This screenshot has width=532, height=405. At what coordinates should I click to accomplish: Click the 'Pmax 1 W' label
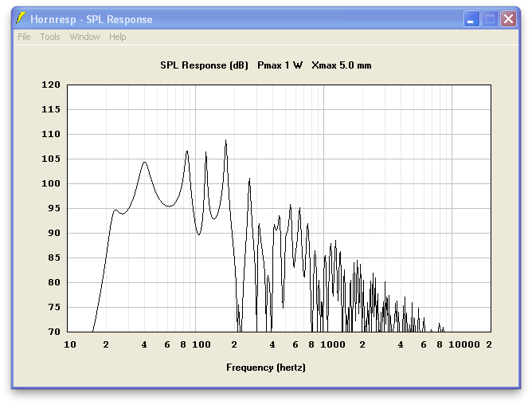click(280, 65)
